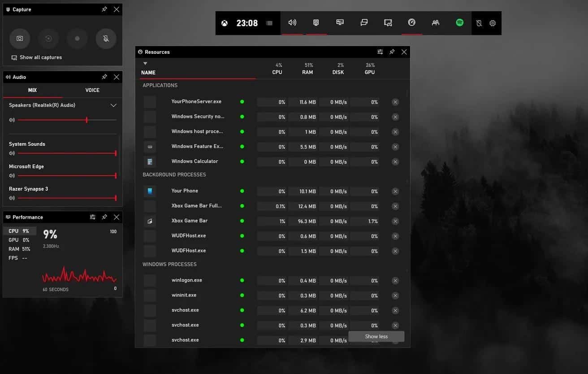Screen dimensions: 588x374
Task: Open the widget menu list icon
Action: click(x=269, y=23)
